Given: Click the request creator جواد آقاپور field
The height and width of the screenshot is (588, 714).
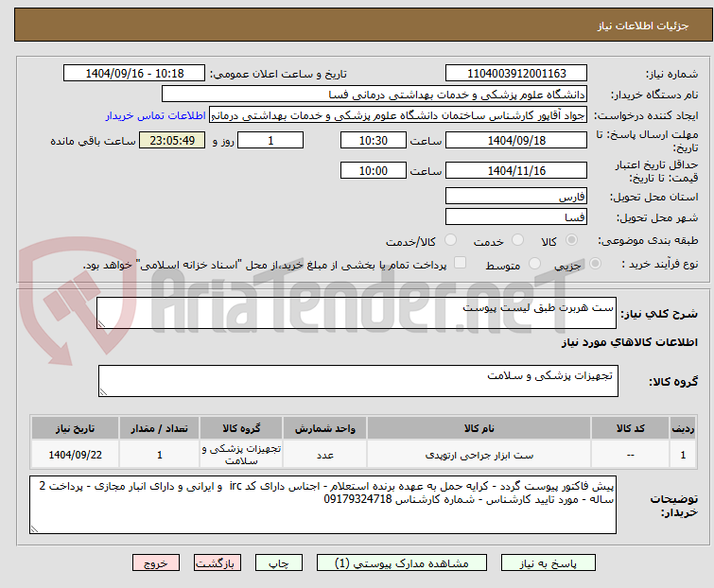Looking at the screenshot, I should coord(398,115).
